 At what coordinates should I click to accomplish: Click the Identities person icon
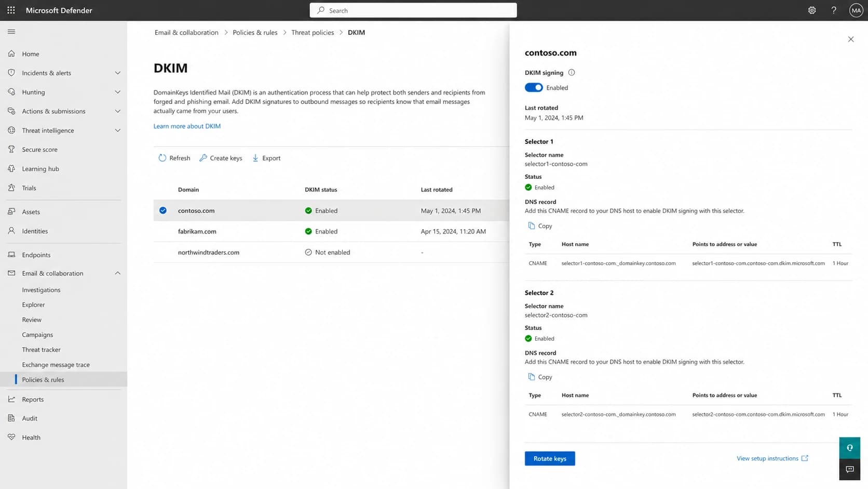[x=11, y=231]
